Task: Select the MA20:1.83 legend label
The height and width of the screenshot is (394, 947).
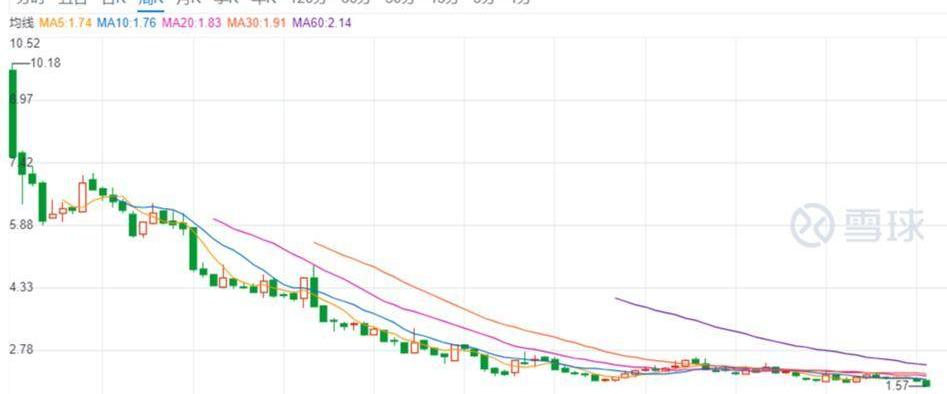Action: [192, 23]
